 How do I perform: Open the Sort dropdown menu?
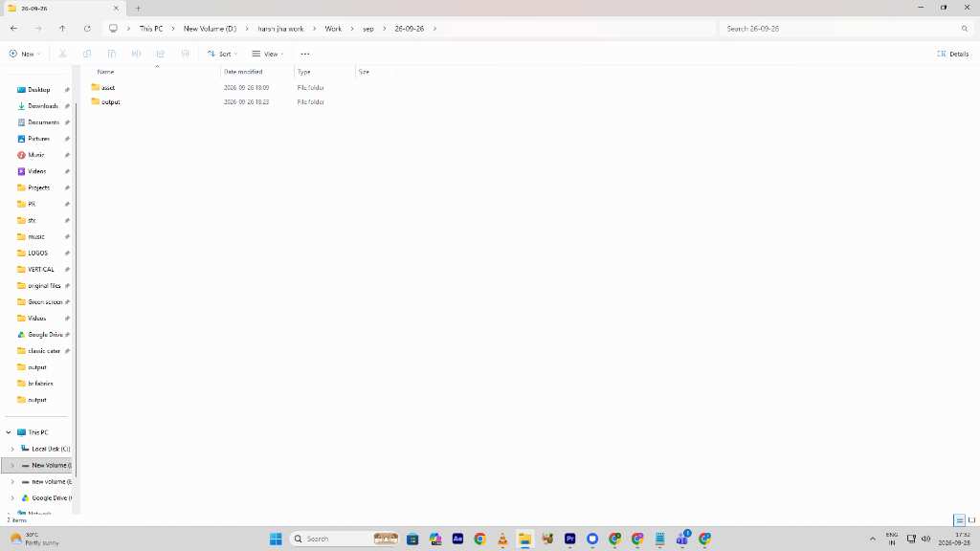click(222, 54)
